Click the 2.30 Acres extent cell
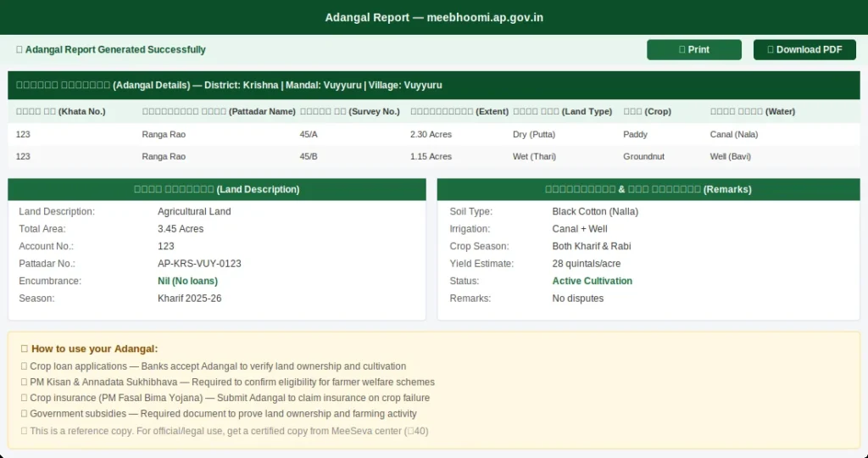Viewport: 868px width, 458px height. point(431,135)
